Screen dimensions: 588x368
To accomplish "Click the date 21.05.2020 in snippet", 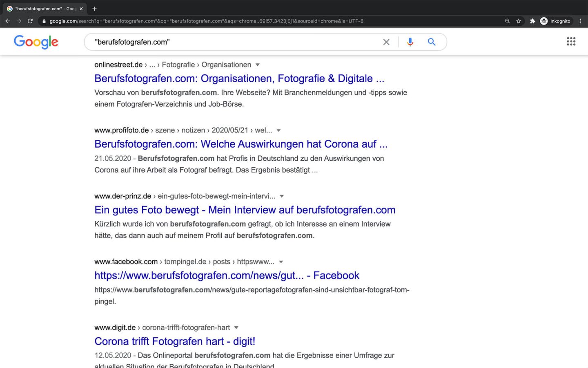I will [113, 158].
